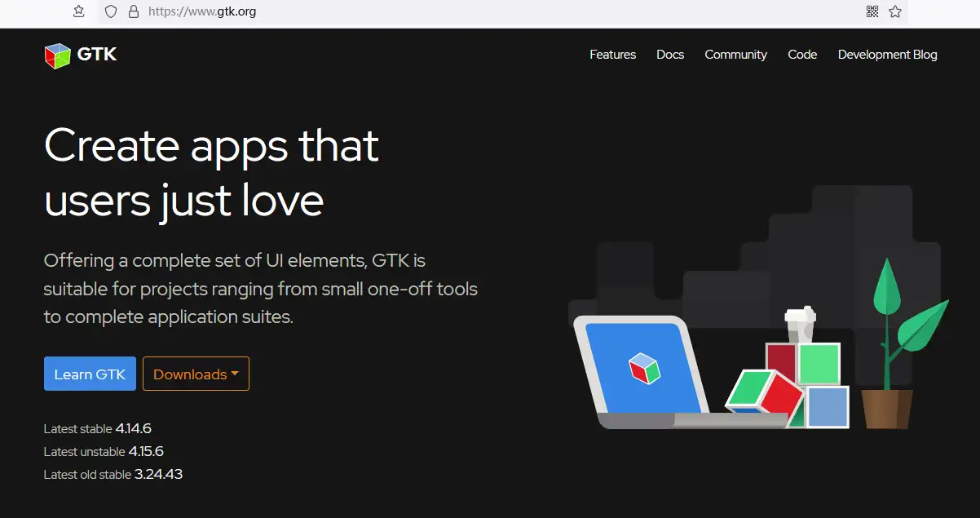980x518 pixels.
Task: Click the URL field showing https://www.gtk.org
Action: click(x=504, y=11)
